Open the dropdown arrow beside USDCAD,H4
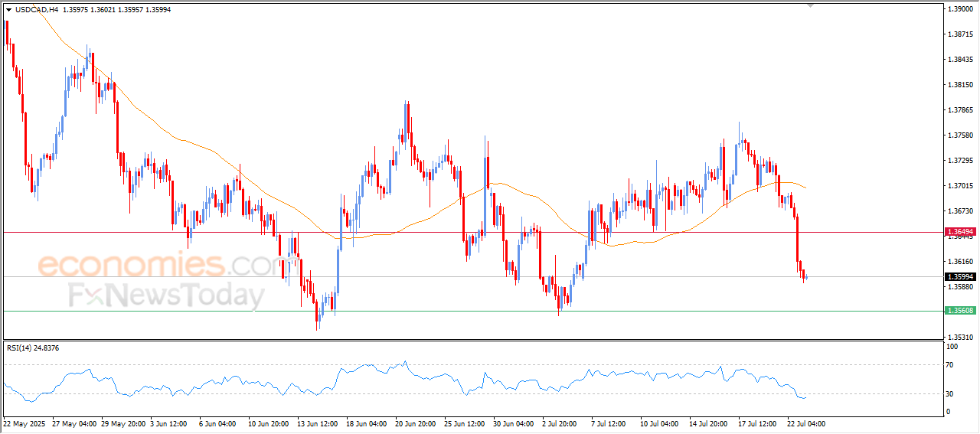 click(x=8, y=10)
